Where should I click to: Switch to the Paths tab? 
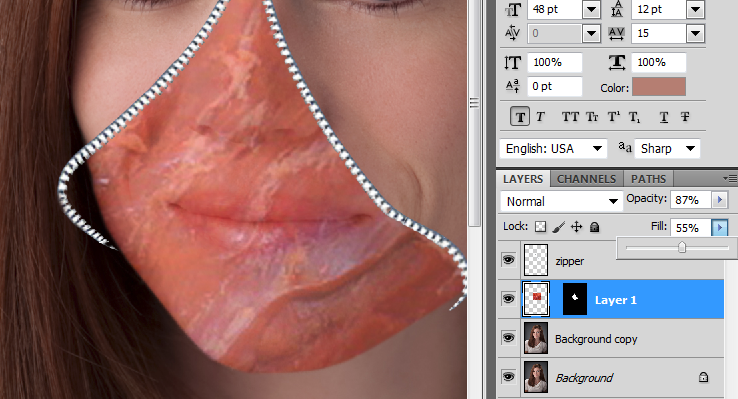click(648, 179)
